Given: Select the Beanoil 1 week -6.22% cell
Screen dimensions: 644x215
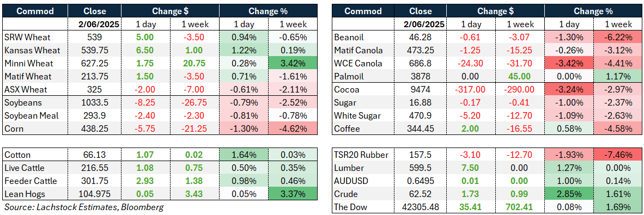Looking at the screenshot, I should 618,38.
